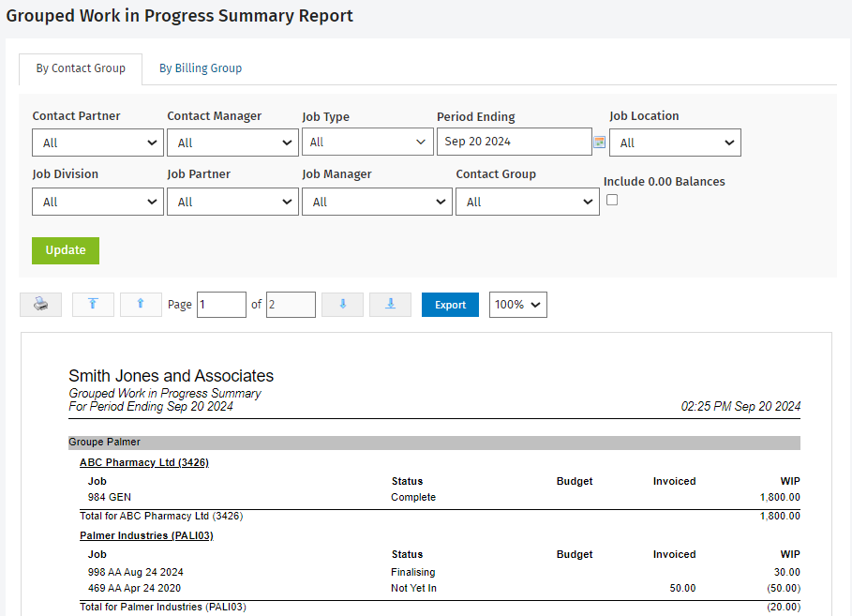Click the WIP value (50.00)
852x616 pixels.
click(784, 588)
